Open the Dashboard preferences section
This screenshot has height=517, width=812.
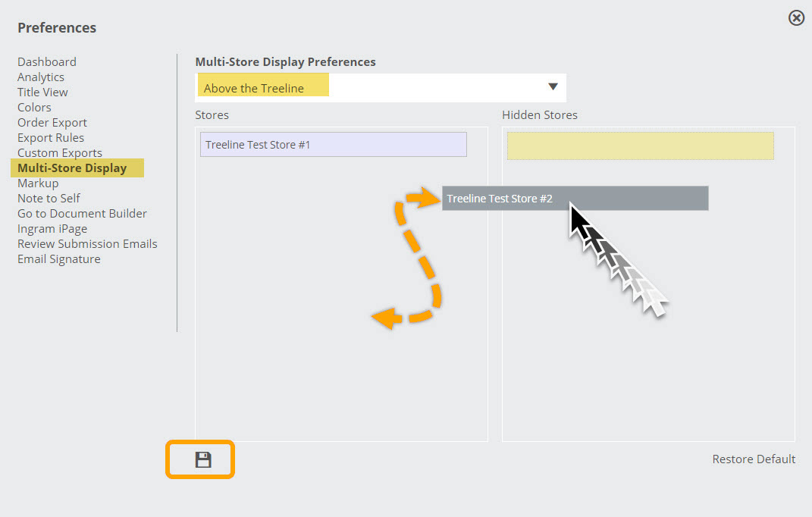click(x=46, y=61)
